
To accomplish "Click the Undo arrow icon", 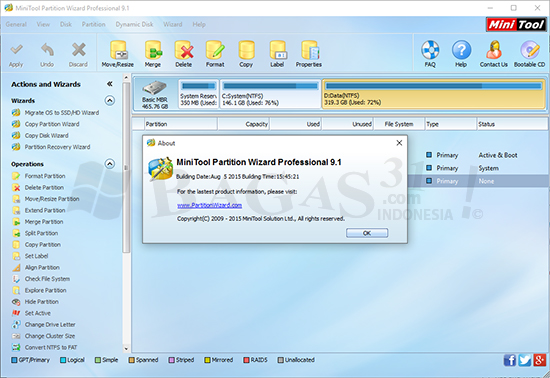I will click(x=47, y=50).
